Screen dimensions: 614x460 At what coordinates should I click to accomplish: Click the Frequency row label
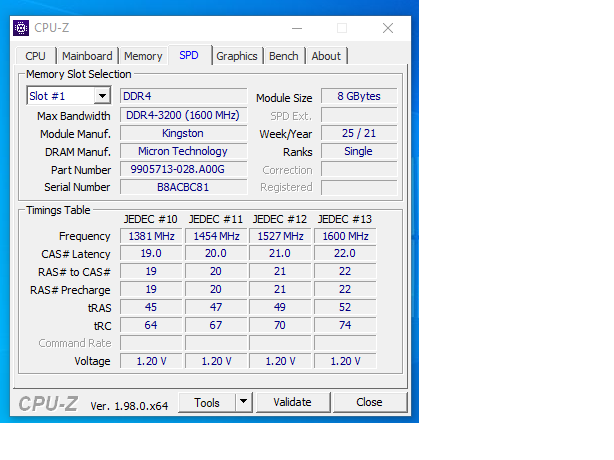(85, 236)
